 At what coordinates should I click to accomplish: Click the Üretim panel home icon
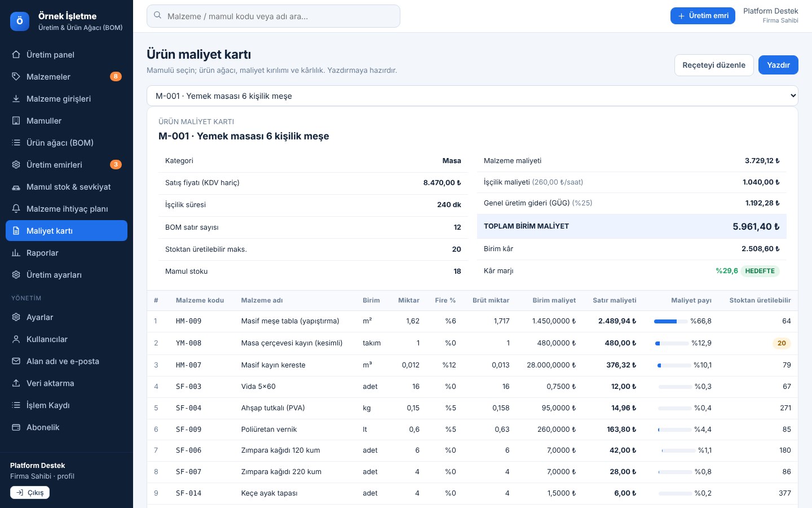pos(16,55)
